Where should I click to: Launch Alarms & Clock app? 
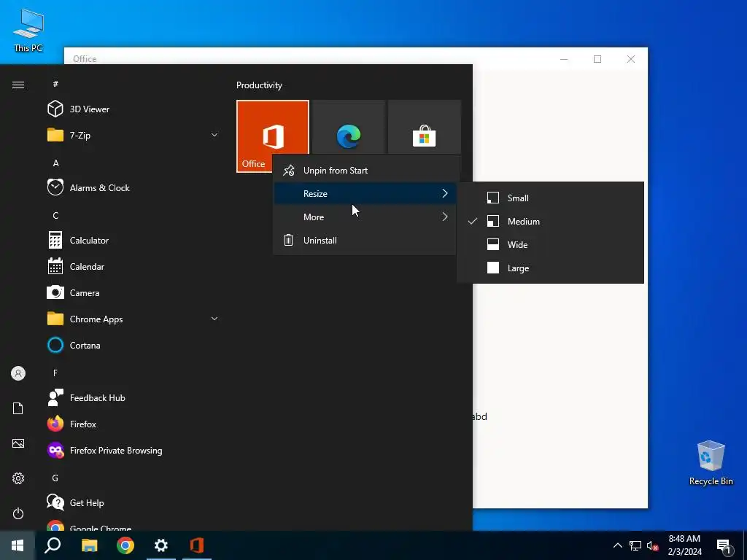pos(133,187)
